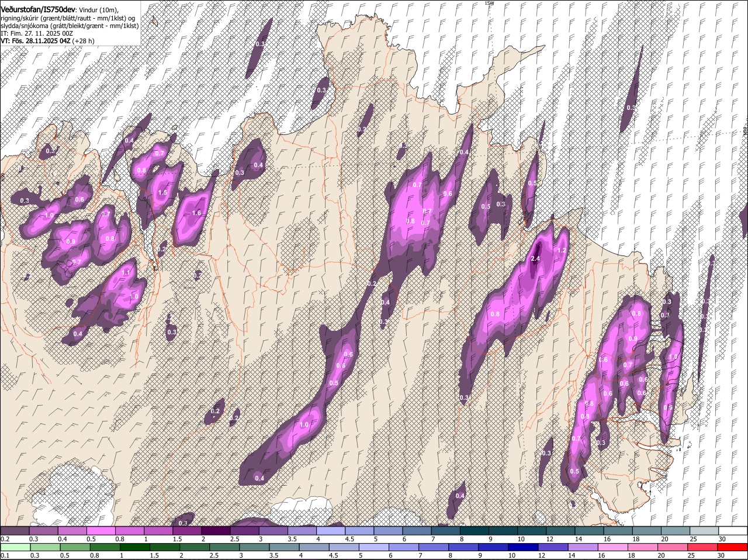This screenshot has height=560, width=748.
Task: Click the pale green 0.1–0.3 swatch
Action: pos(16,548)
